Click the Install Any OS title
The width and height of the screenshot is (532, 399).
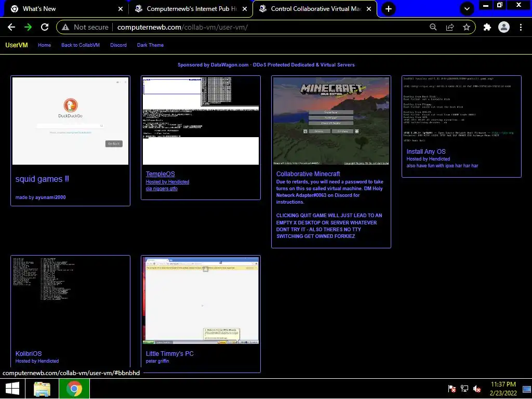(x=426, y=152)
